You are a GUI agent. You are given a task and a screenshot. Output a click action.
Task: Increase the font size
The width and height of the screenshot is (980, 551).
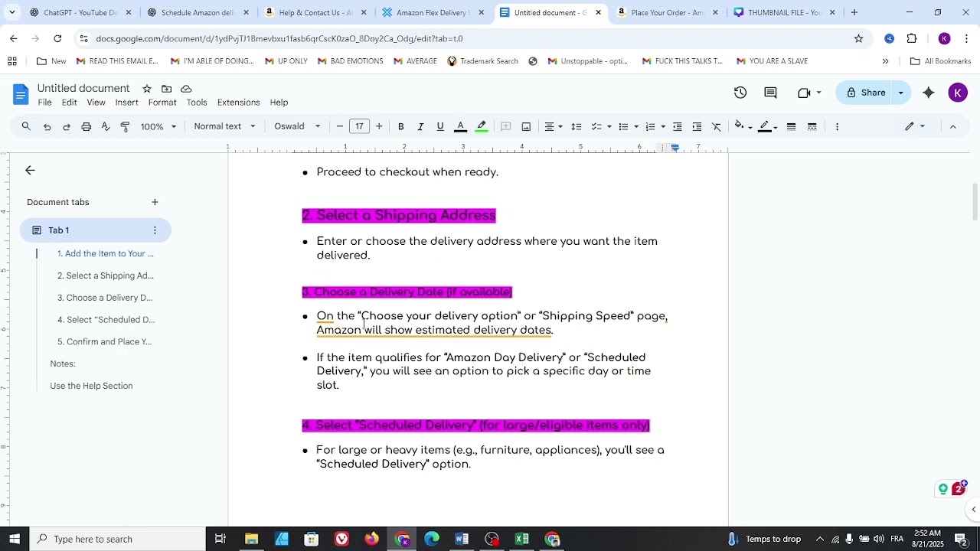coord(379,126)
